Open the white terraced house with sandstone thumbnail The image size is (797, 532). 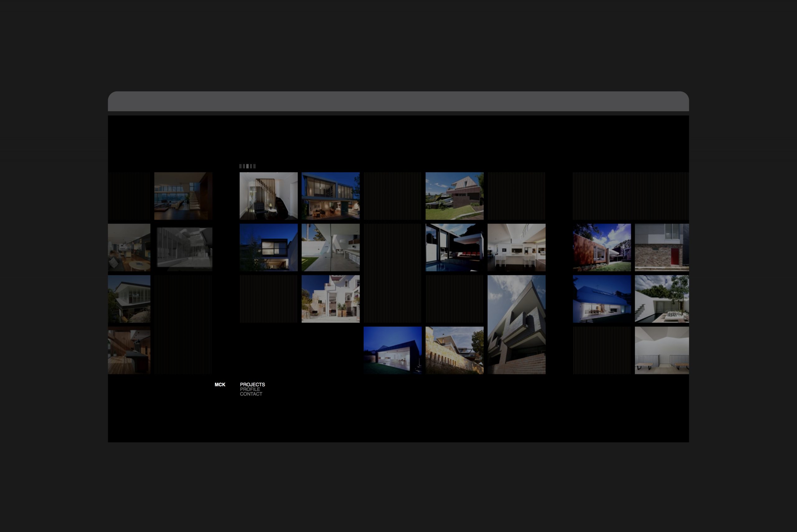(x=330, y=299)
